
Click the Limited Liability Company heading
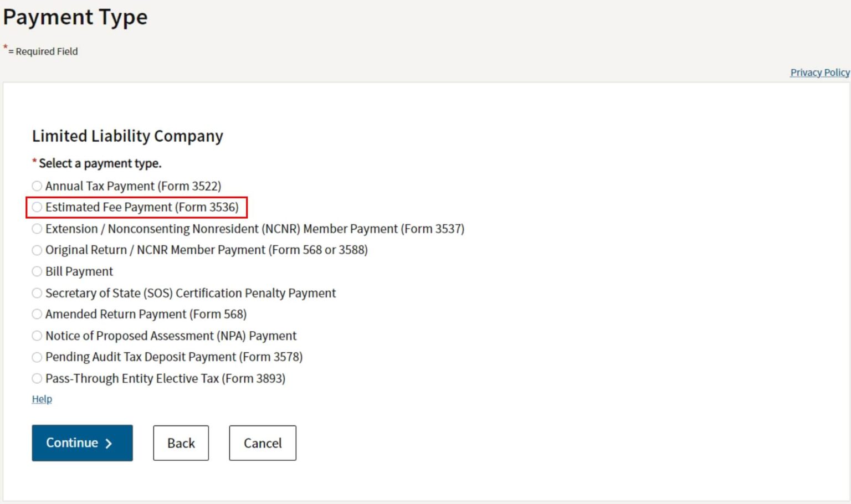[x=127, y=136]
